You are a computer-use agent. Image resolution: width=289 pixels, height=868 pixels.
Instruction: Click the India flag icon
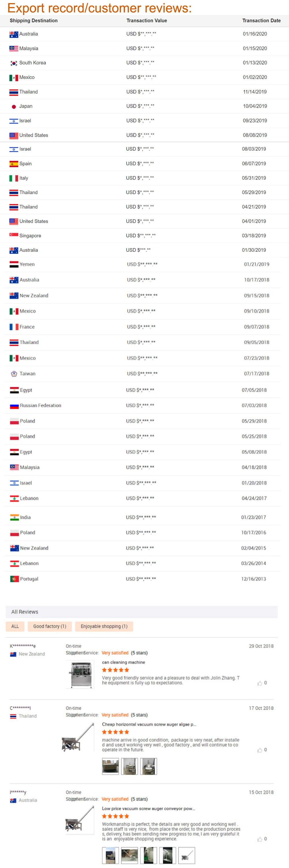[14, 517]
